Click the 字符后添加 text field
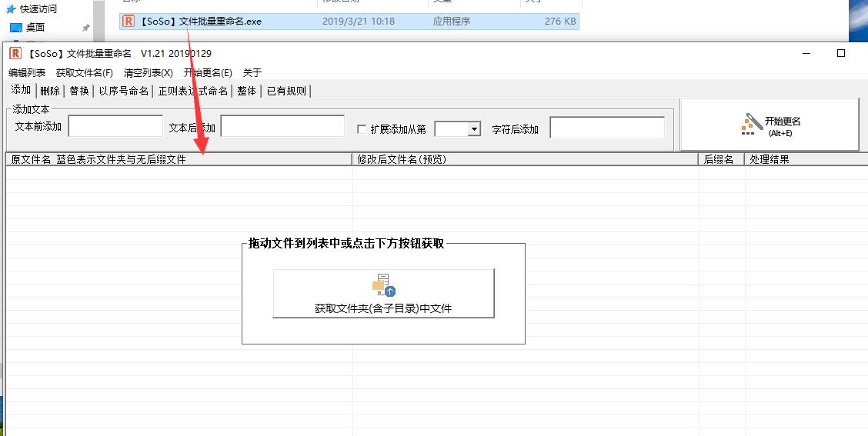Image resolution: width=868 pixels, height=436 pixels. click(x=606, y=128)
